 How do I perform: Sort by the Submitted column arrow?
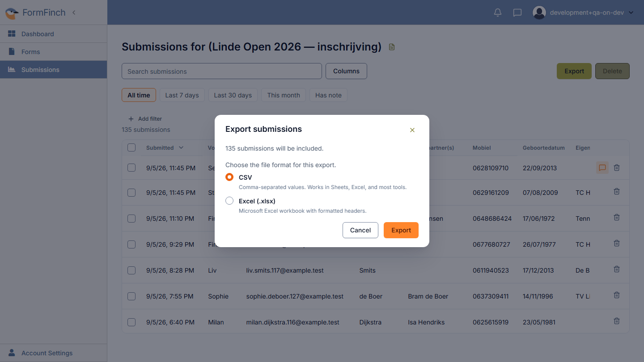181,148
